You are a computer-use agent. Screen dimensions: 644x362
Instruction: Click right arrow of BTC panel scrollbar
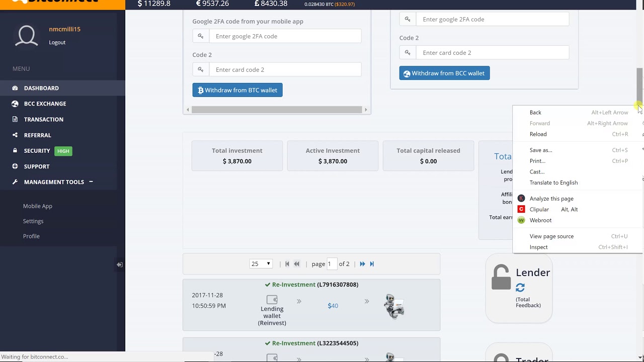[366, 110]
